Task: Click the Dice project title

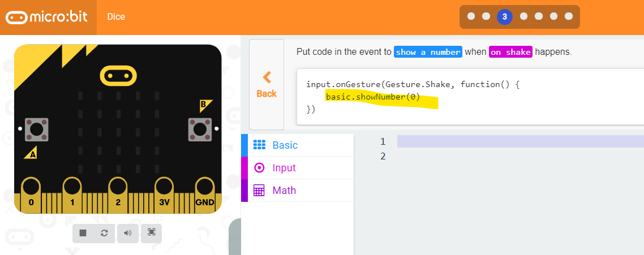Action: pyautogui.click(x=116, y=17)
